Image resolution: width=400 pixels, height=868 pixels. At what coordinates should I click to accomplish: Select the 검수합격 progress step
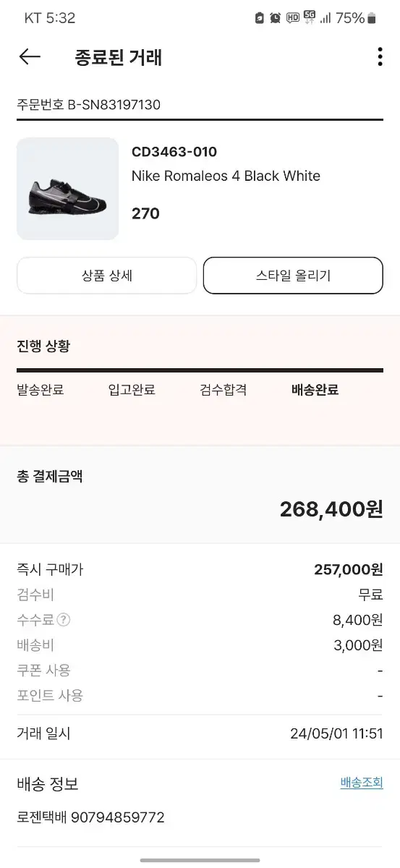coord(224,390)
